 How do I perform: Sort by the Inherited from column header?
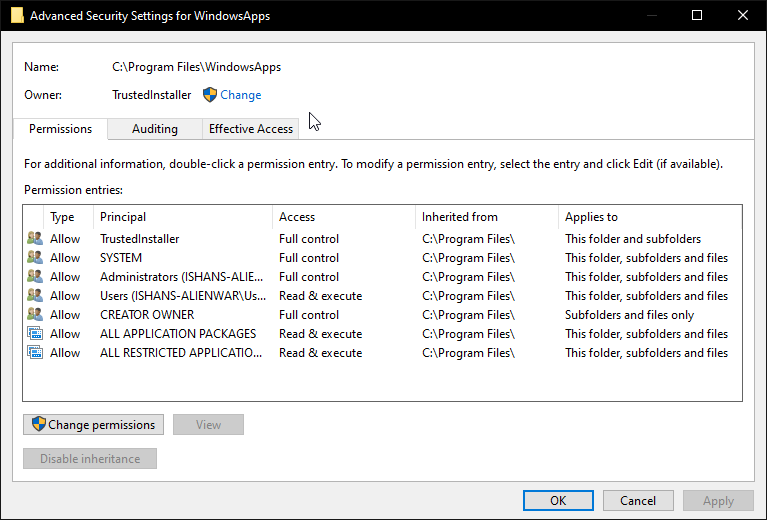487,217
